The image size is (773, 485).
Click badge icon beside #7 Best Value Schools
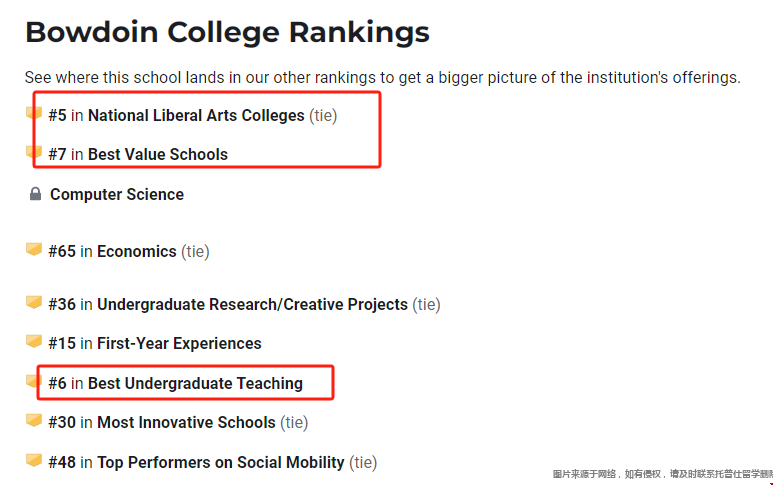34,152
